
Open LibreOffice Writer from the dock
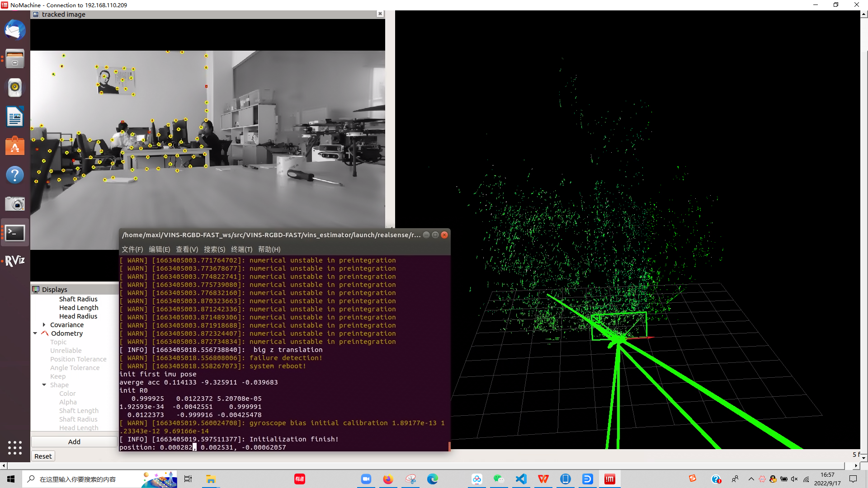pyautogui.click(x=15, y=117)
